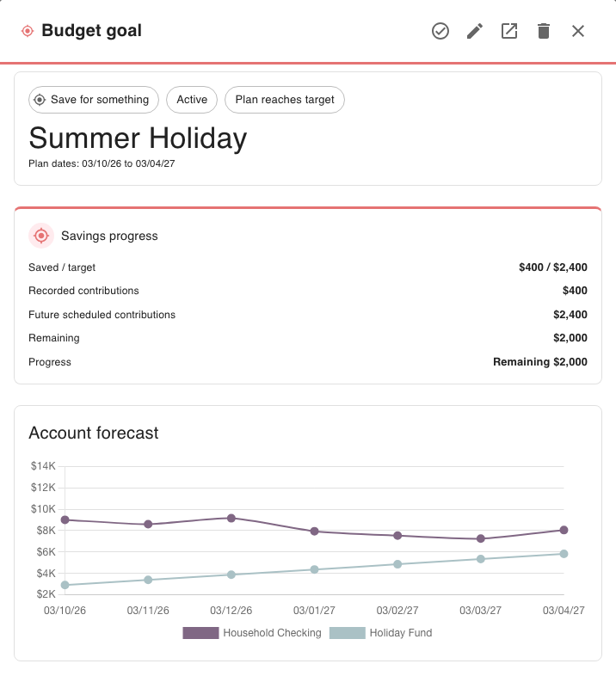
Task: Select Household Checking point at 03/04/27
Action: point(564,530)
